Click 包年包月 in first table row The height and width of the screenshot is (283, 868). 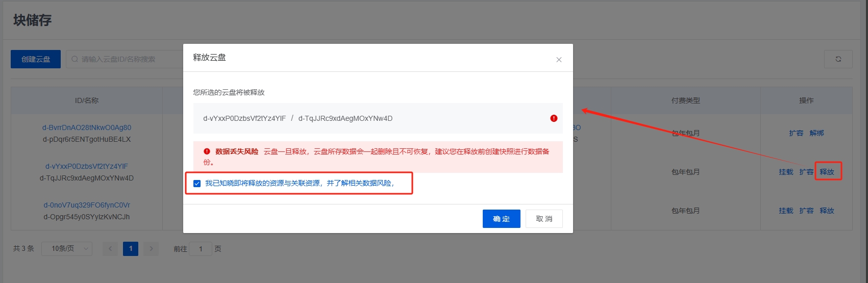point(686,133)
